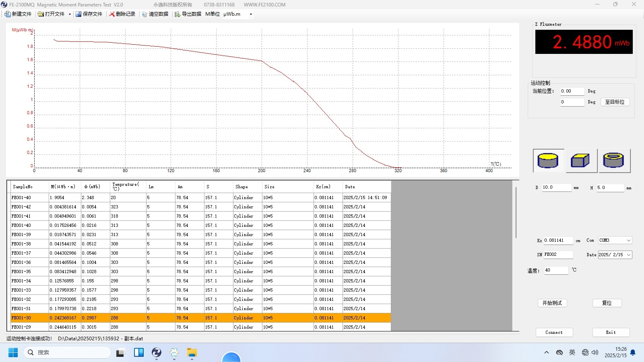Open the Windows Start menu
This screenshot has width=644, height=362.
(x=13, y=353)
